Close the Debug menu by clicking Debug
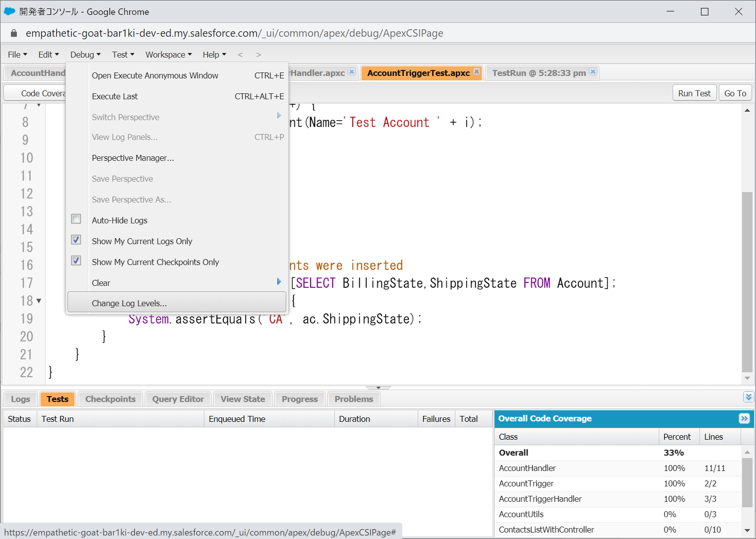The width and height of the screenshot is (756, 539). click(85, 55)
